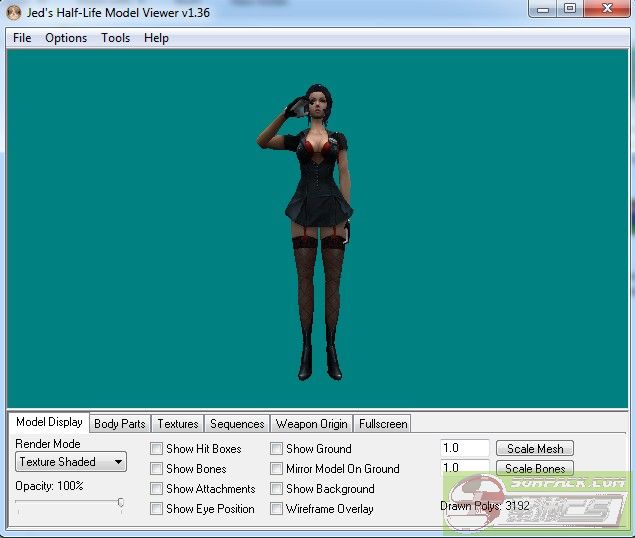The image size is (635, 538).
Task: Click the Opacity slider handle
Action: pos(121,503)
